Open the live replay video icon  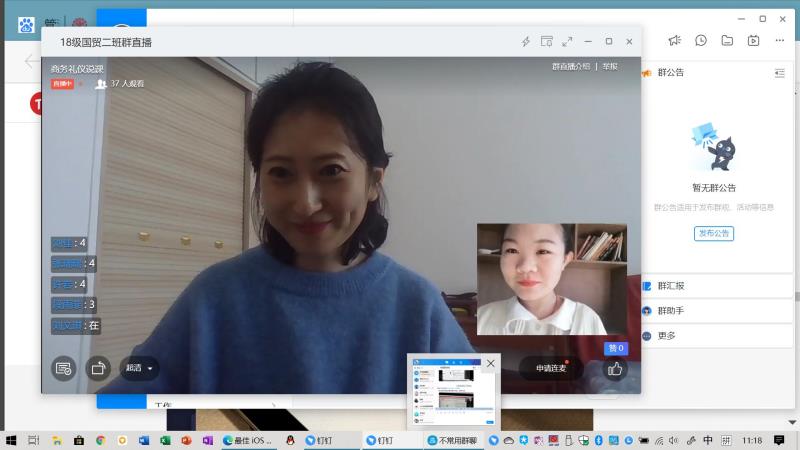(x=753, y=40)
